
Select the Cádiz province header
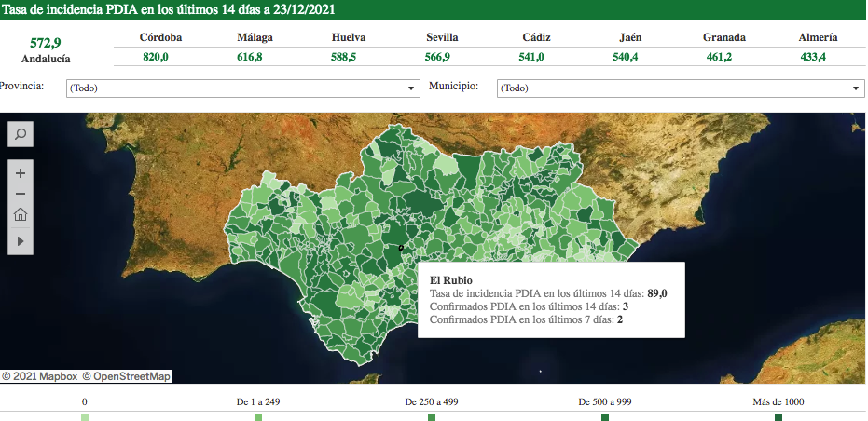coord(536,37)
